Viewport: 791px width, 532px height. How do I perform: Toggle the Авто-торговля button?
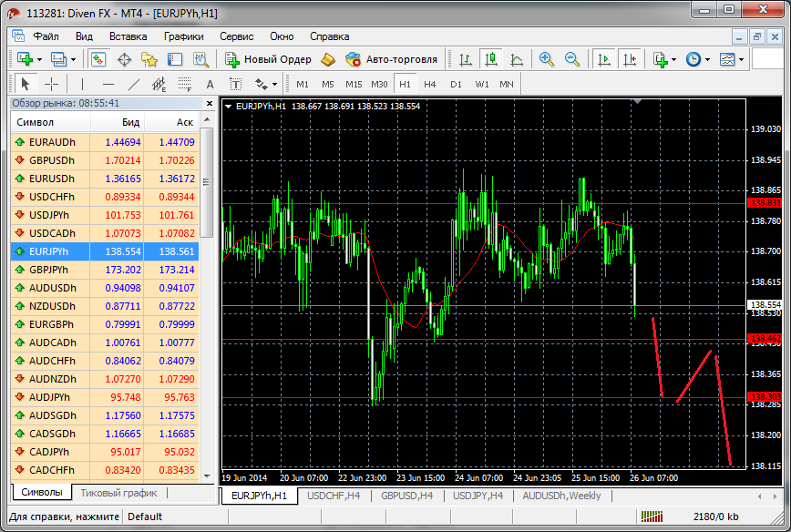(392, 59)
